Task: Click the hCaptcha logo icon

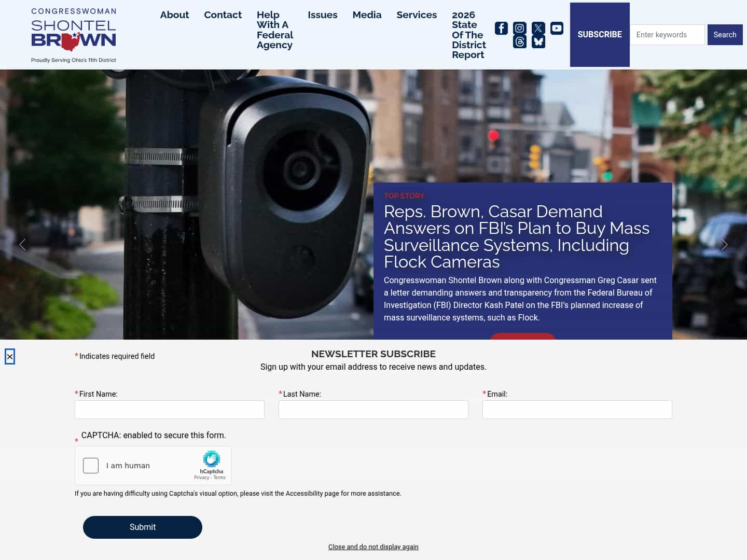Action: pos(212,459)
